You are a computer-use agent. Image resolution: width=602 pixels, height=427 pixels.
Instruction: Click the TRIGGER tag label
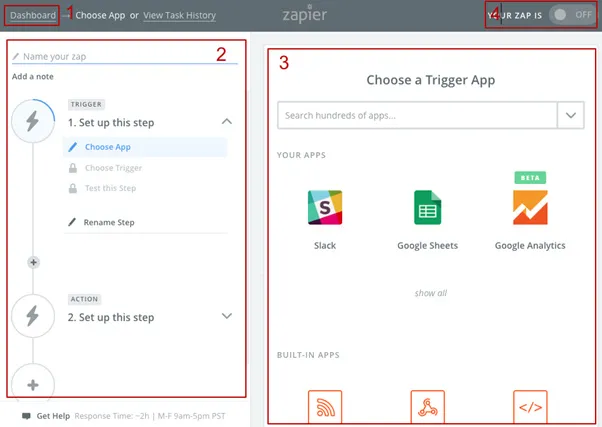[86, 104]
